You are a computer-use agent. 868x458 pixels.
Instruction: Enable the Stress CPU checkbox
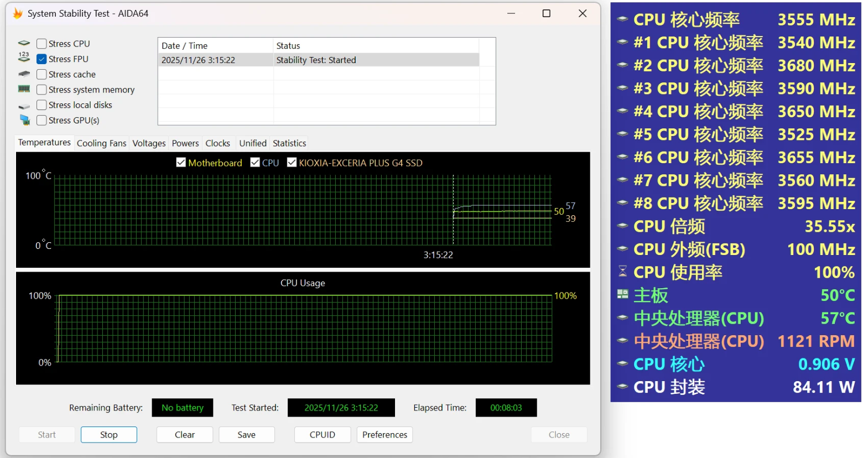tap(41, 44)
